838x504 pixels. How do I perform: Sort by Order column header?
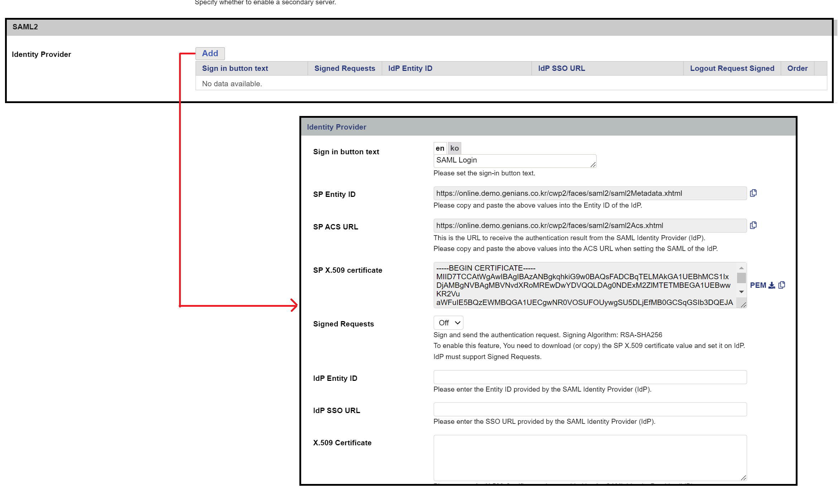pos(797,68)
